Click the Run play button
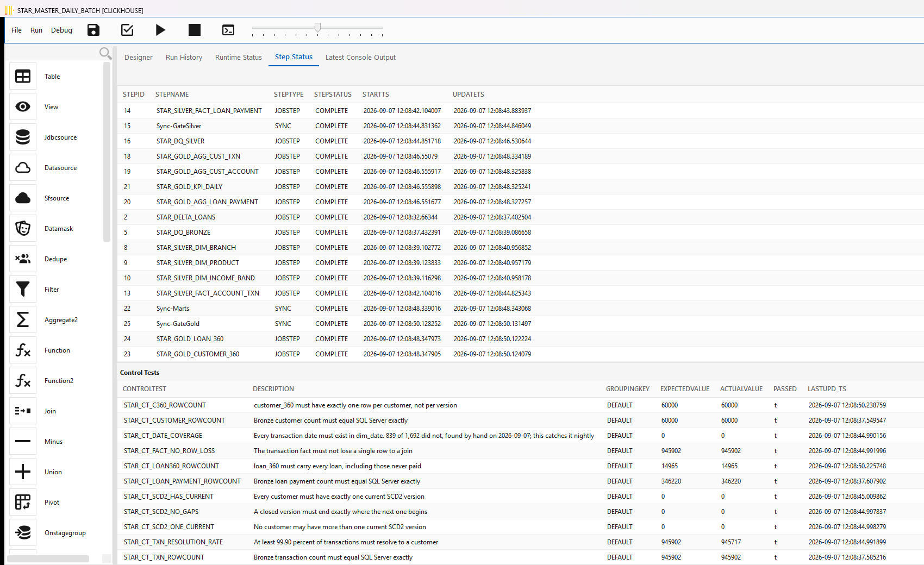The image size is (924, 565). (x=160, y=30)
